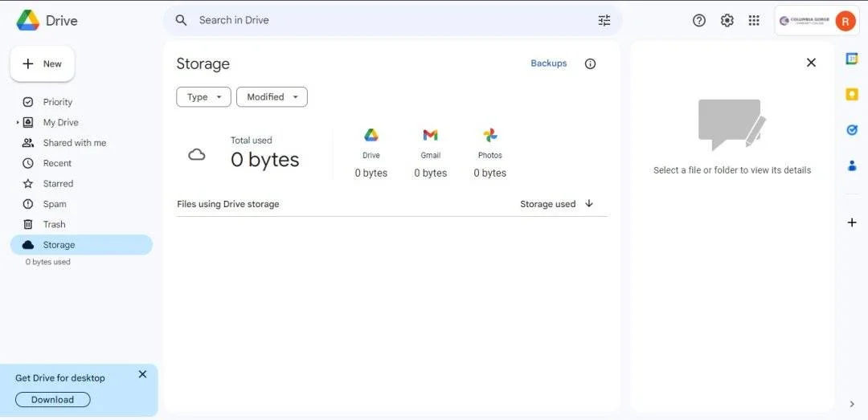Hide side panel using bottom chevron
Viewport: 868px width, 420px height.
[852, 404]
